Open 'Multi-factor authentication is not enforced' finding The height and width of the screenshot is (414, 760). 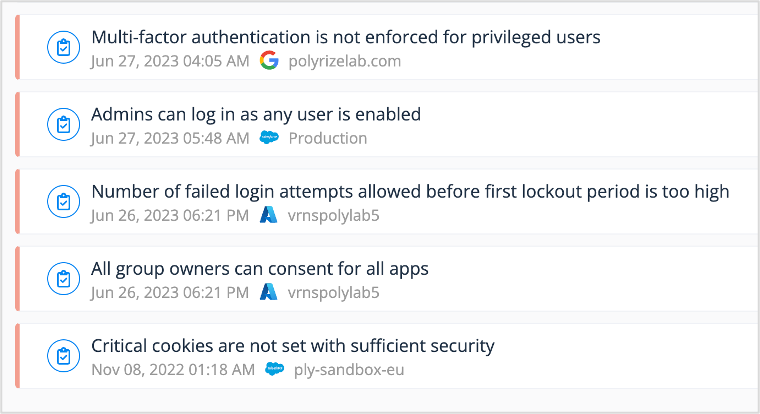[345, 37]
